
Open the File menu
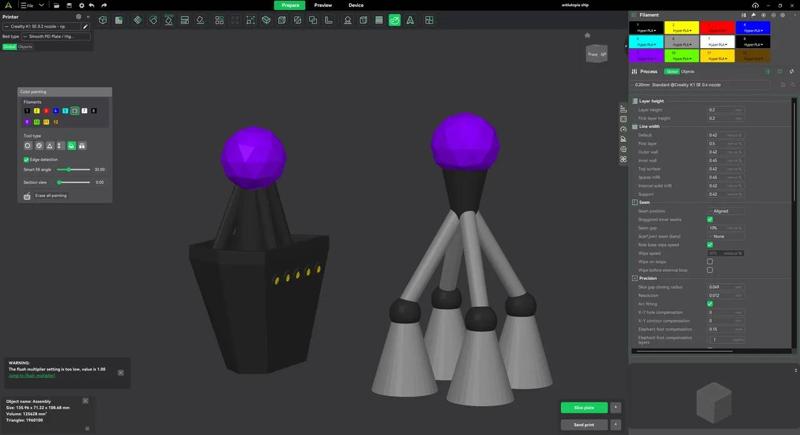coord(27,5)
